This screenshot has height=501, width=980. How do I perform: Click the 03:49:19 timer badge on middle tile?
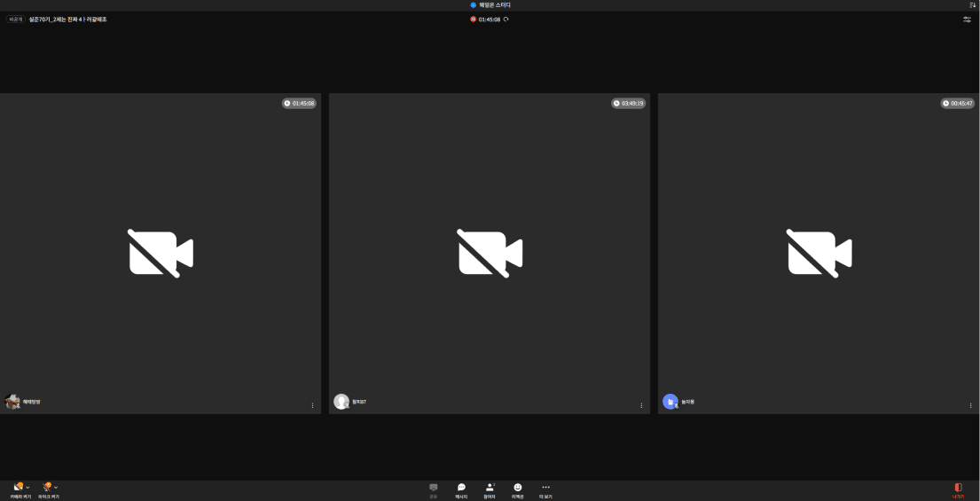(x=628, y=103)
